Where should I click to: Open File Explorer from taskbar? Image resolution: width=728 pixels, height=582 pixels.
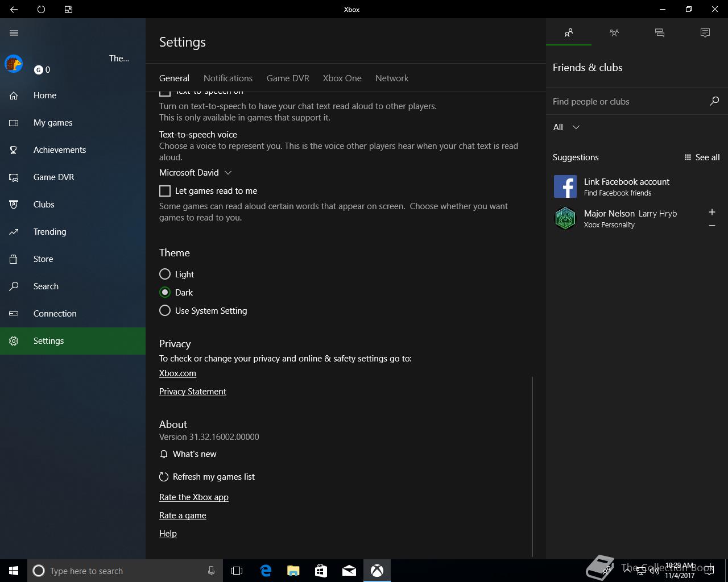tap(293, 571)
